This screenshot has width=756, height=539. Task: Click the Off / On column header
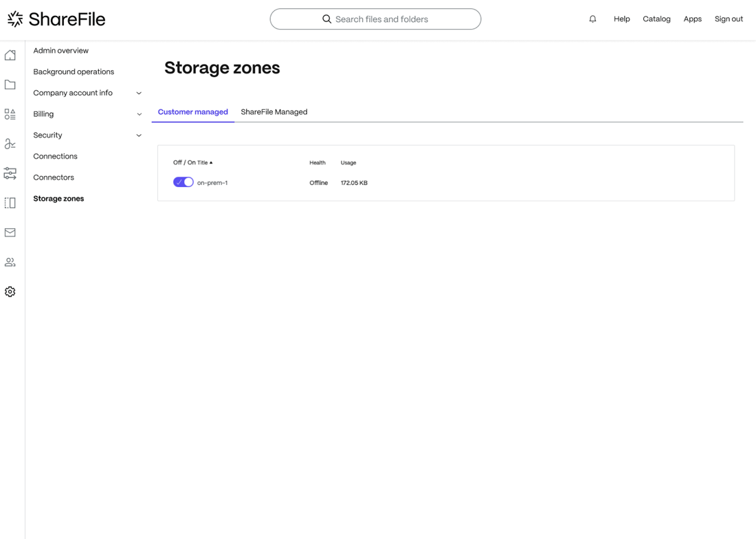tap(184, 162)
